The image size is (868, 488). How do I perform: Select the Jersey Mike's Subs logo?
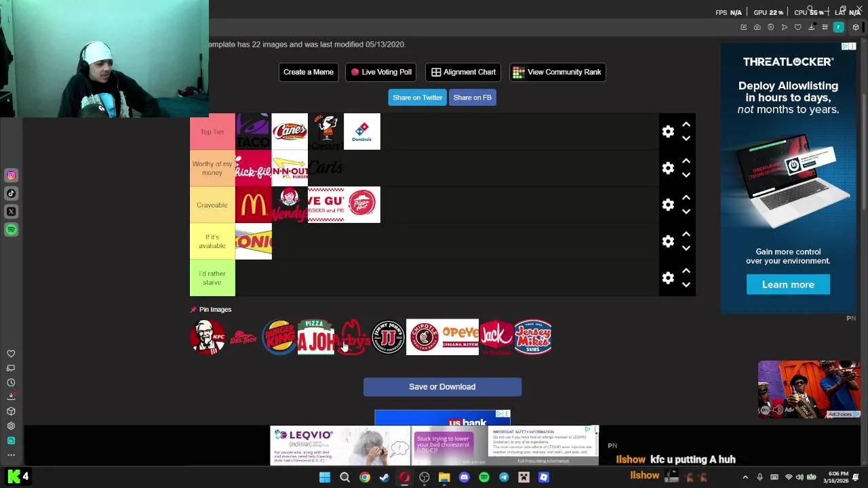click(533, 337)
